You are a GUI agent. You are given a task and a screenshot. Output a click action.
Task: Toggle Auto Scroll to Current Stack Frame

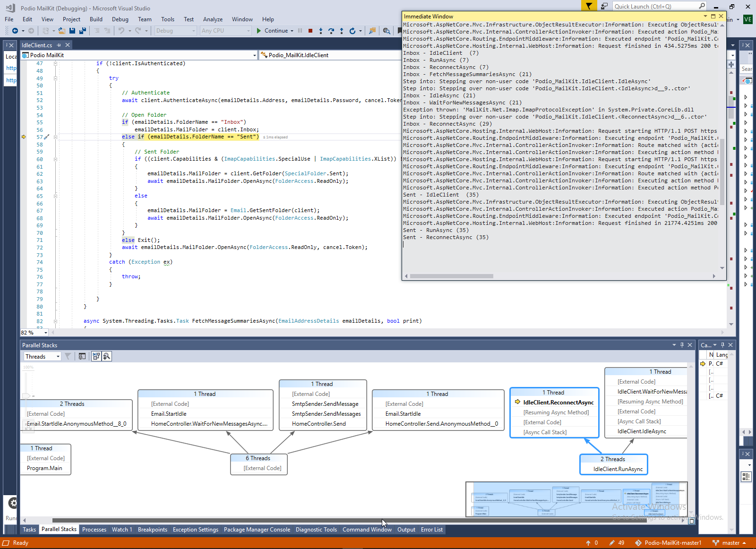pyautogui.click(x=96, y=356)
